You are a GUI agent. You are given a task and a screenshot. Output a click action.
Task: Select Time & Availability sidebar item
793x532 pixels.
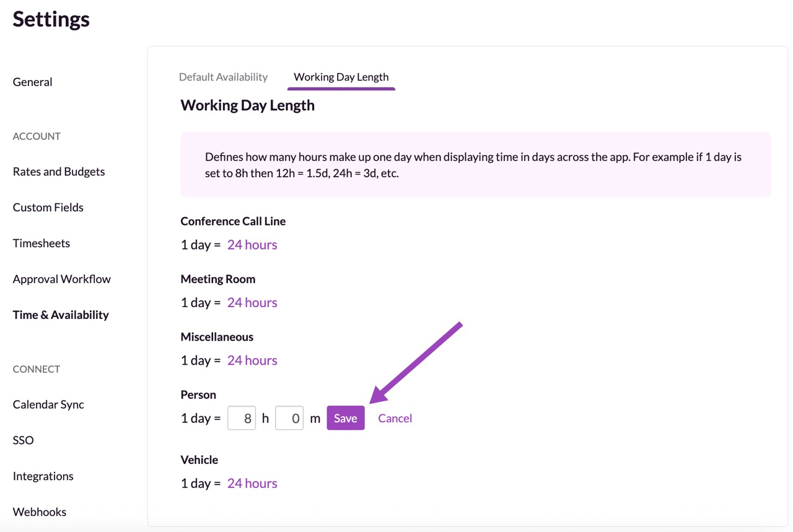[x=61, y=315]
